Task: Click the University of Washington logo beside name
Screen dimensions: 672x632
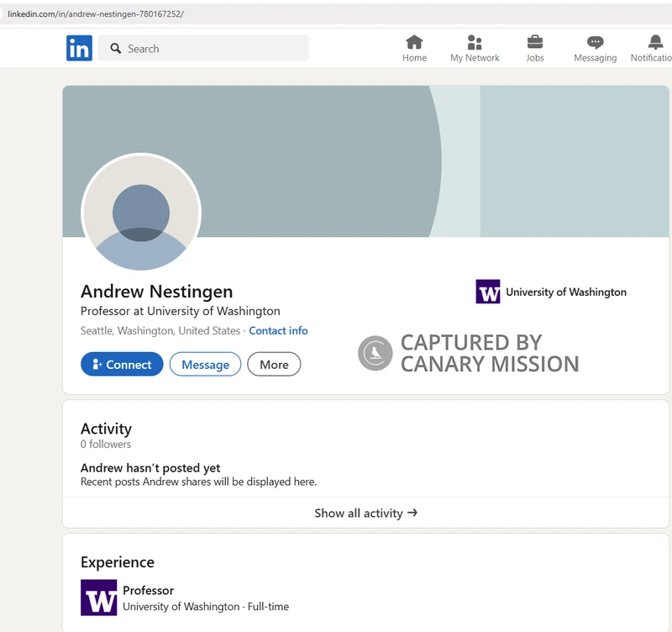Action: point(488,292)
